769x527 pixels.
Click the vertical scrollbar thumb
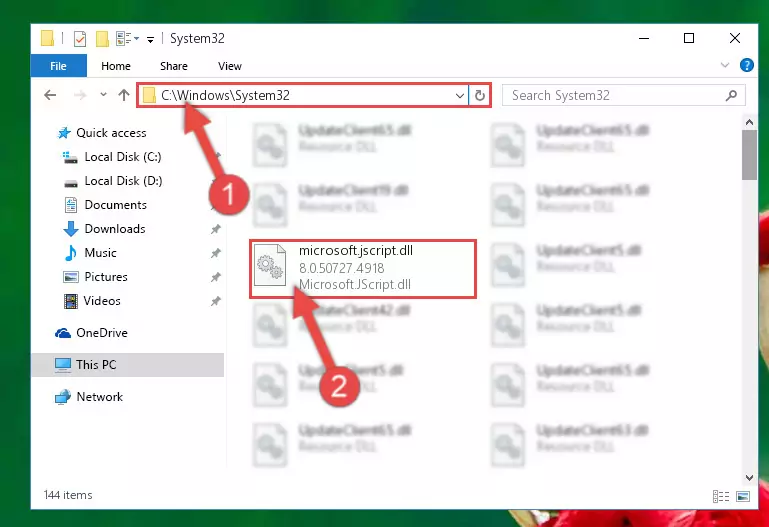749,155
